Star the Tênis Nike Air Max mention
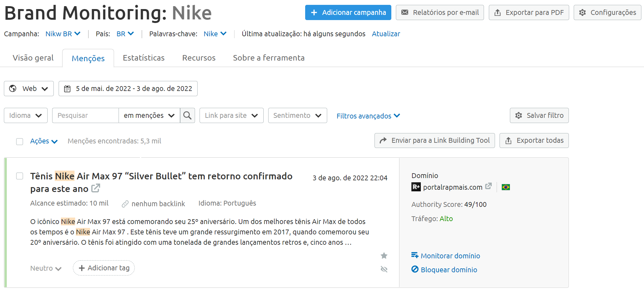Screen dimensions: 644x293 point(384,256)
